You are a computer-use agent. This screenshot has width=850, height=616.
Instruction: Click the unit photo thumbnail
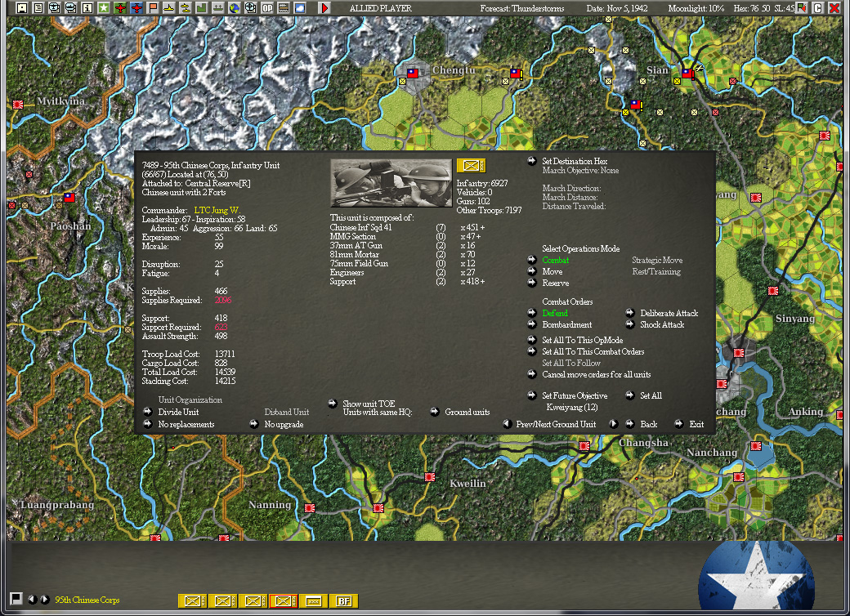[x=391, y=183]
